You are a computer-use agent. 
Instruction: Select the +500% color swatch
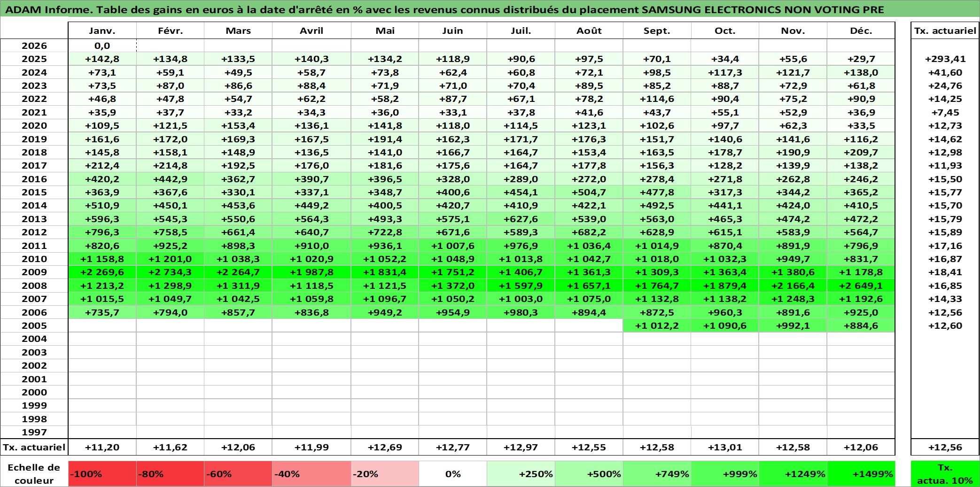(x=589, y=474)
